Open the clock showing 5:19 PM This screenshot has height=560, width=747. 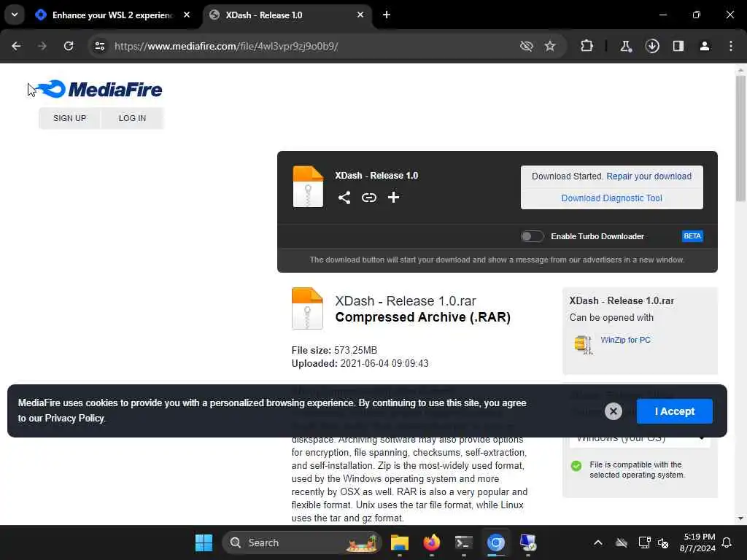pyautogui.click(x=697, y=542)
